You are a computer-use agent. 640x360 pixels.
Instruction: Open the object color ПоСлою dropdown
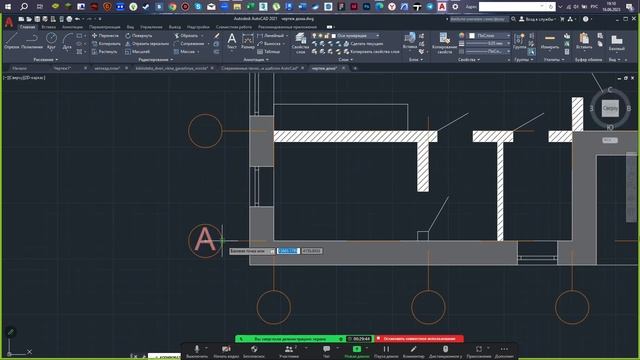tap(489, 36)
